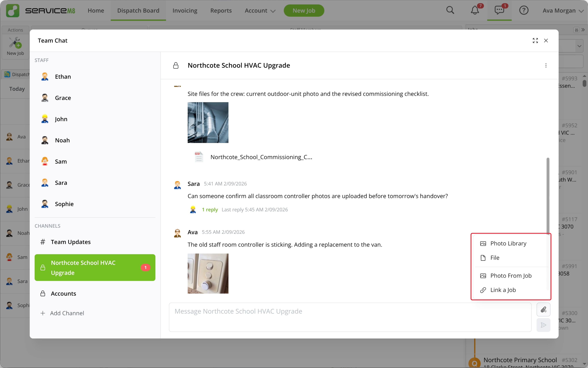The width and height of the screenshot is (588, 368).
Task: Expand Team Chat to full screen
Action: tap(535, 40)
